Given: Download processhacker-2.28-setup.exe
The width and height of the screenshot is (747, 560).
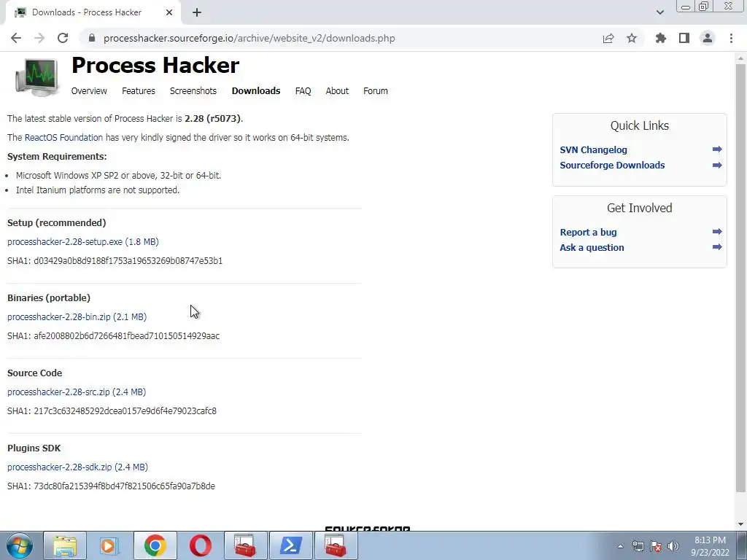Looking at the screenshot, I should 83,242.
